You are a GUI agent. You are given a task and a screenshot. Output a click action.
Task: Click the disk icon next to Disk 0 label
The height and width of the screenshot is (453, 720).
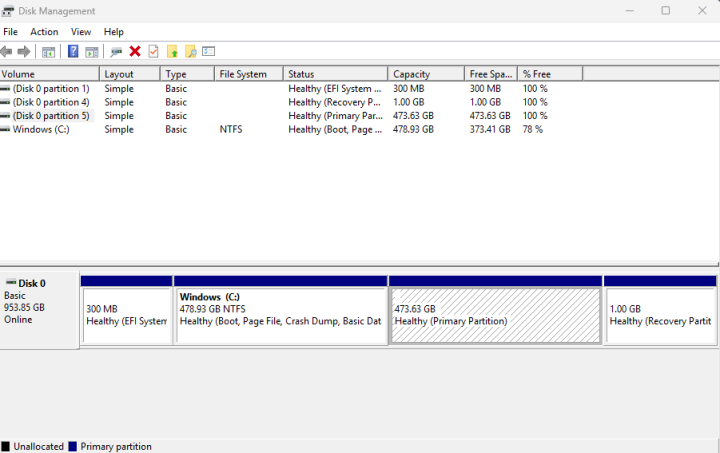(11, 282)
